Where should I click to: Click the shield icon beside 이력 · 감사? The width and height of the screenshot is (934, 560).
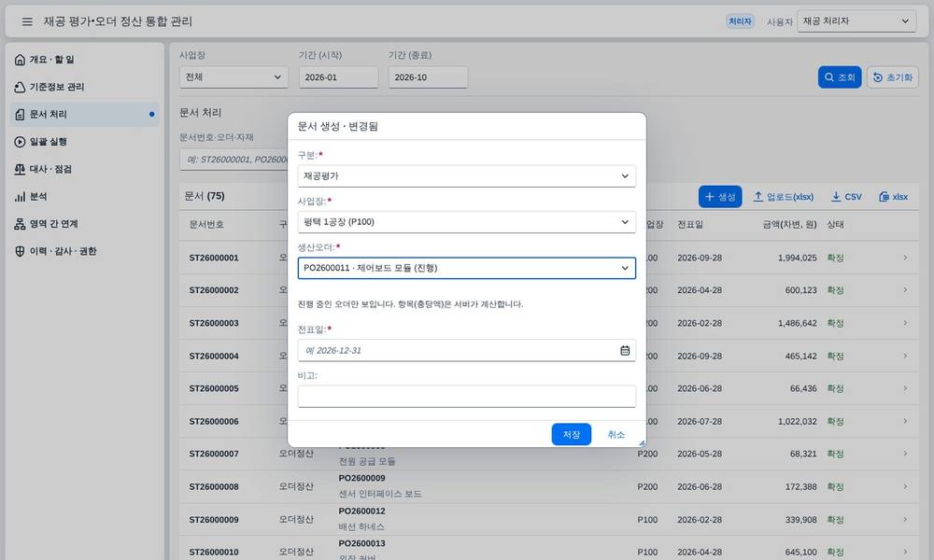point(20,251)
